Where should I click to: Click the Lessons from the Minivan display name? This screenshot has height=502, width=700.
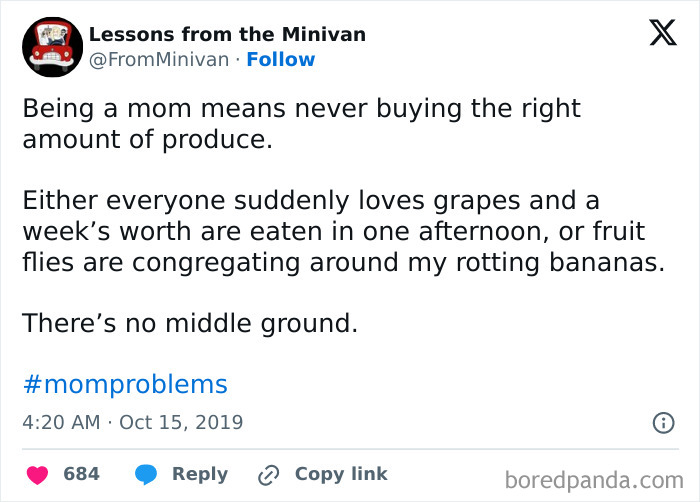click(227, 34)
